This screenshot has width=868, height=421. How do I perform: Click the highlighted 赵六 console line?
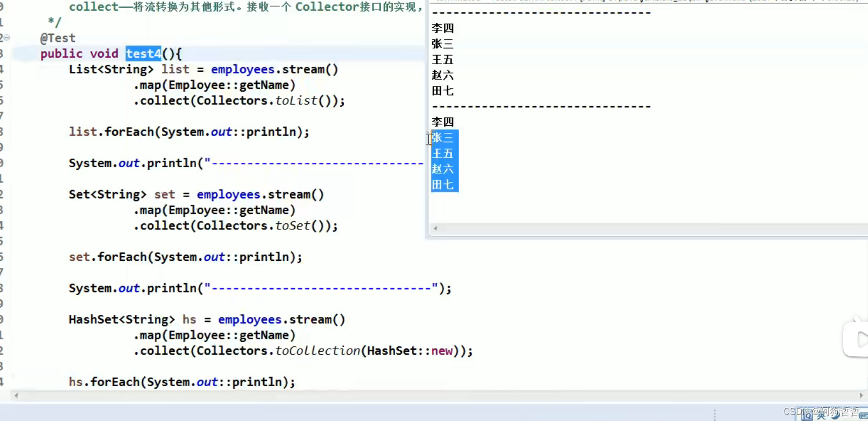click(x=443, y=169)
